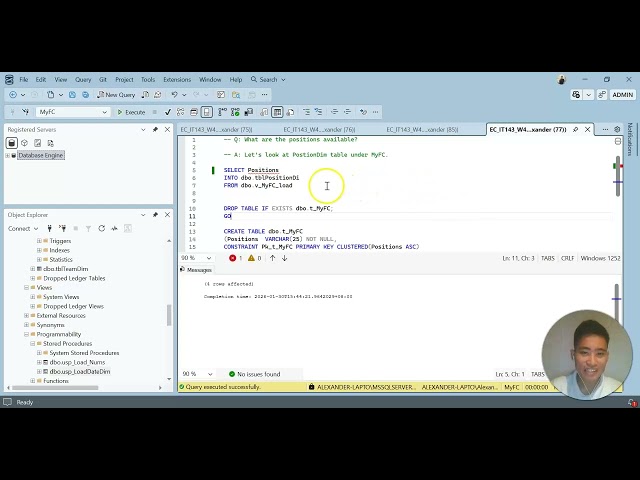Expand the dbo.tblTeamDim table node
640x480 pixels.
click(x=33, y=269)
